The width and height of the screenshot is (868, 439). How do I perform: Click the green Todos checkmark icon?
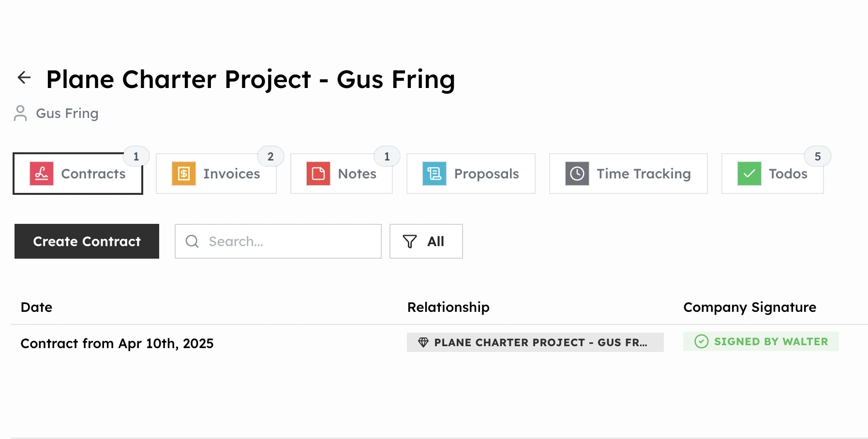(749, 174)
